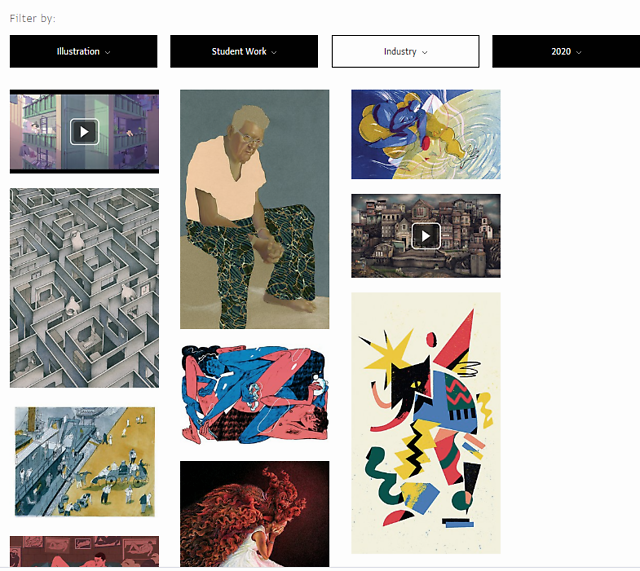This screenshot has width=640, height=571.
Task: Open the apartment balcony video thumbnail
Action: tap(84, 132)
